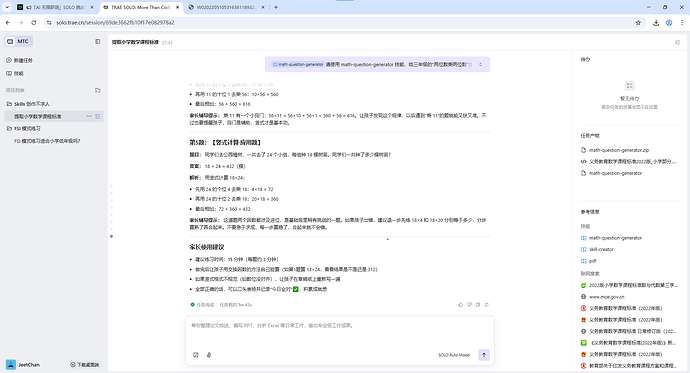Toggle the right side panel icon
This screenshot has height=373, width=690.
677,42
